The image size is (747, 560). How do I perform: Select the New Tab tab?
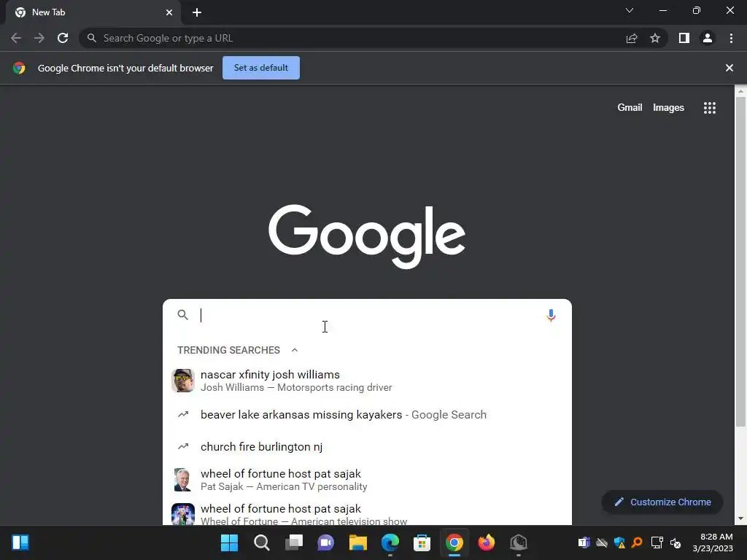pos(93,12)
